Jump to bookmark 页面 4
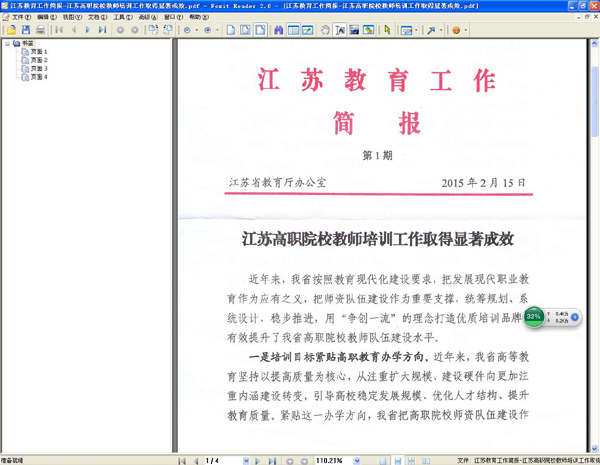 38,76
